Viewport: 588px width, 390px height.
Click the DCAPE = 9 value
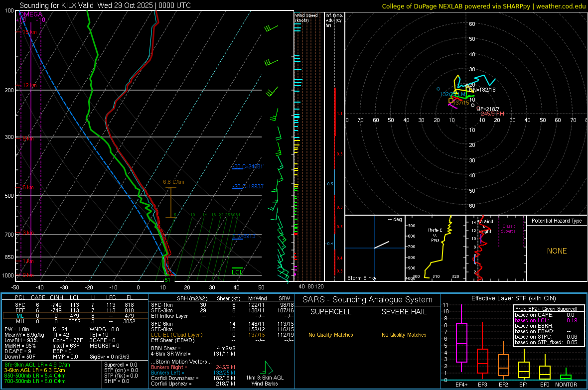click(17, 351)
